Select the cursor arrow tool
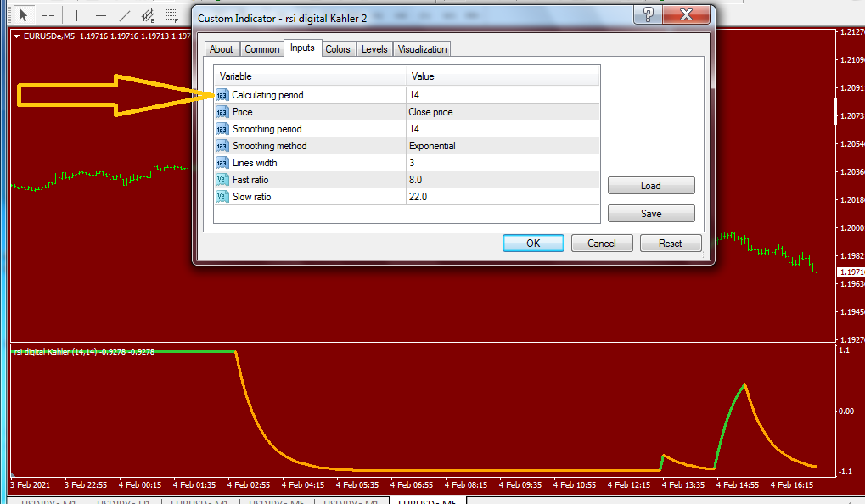Viewport: 865px width, 504px height. pyautogui.click(x=23, y=15)
